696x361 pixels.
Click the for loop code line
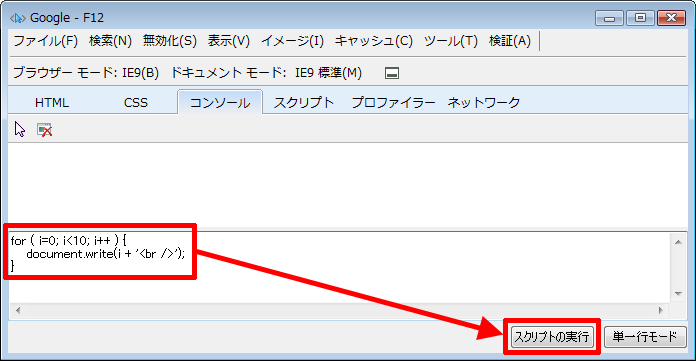[x=68, y=241]
